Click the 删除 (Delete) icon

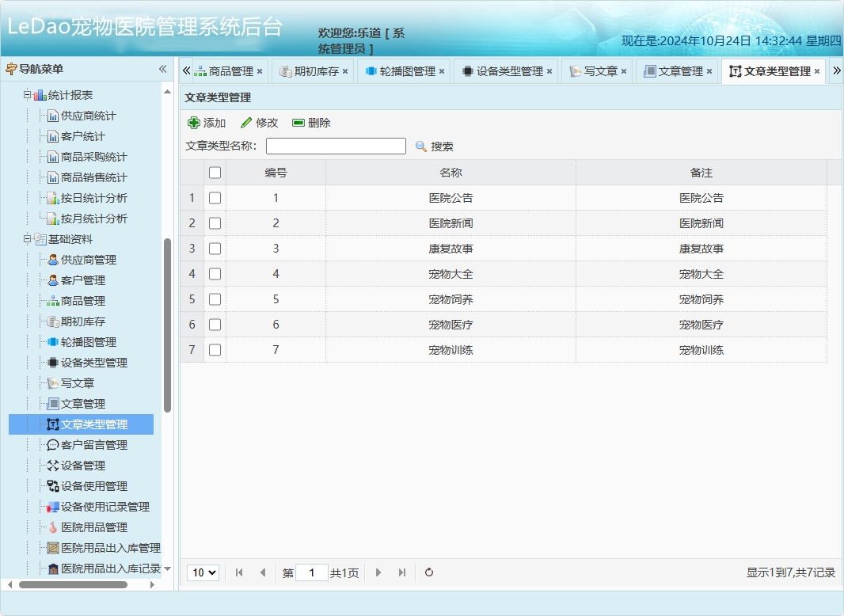coord(298,122)
